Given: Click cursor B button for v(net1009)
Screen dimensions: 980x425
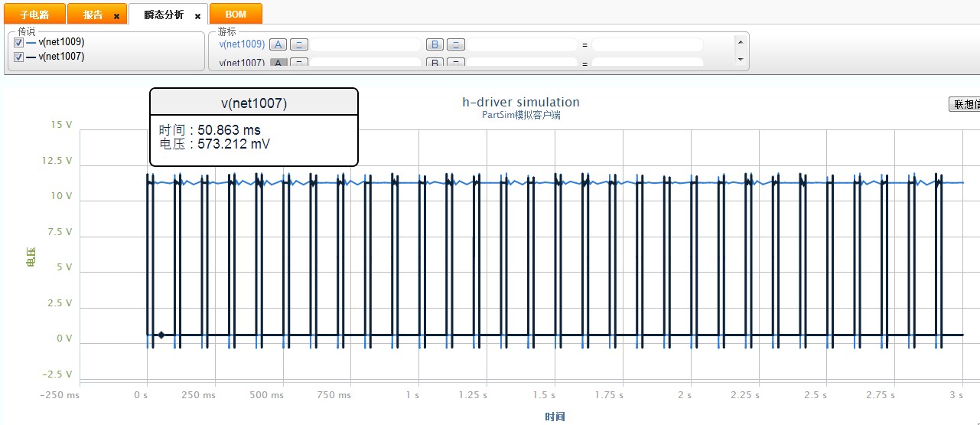Looking at the screenshot, I should pyautogui.click(x=435, y=44).
